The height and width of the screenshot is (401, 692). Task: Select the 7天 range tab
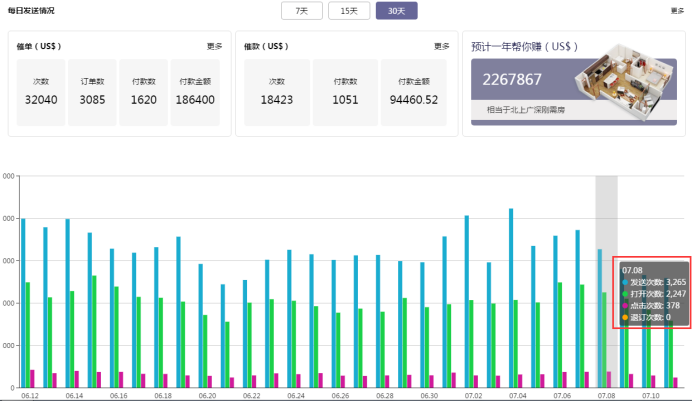click(x=302, y=11)
